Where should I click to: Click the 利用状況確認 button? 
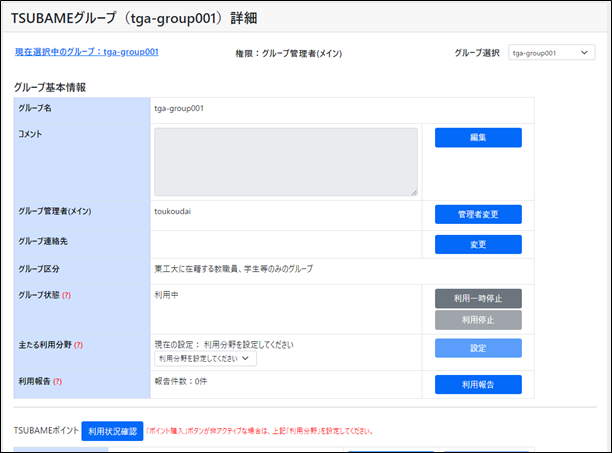click(112, 431)
